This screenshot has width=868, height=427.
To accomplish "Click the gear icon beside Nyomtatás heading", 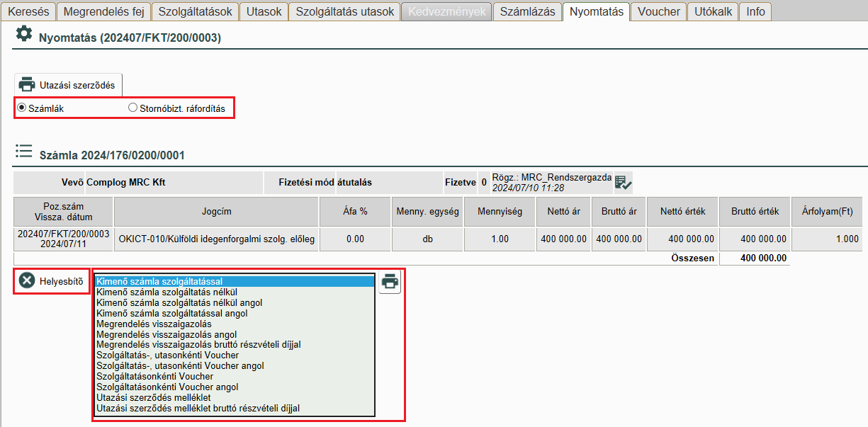I will click(x=24, y=34).
